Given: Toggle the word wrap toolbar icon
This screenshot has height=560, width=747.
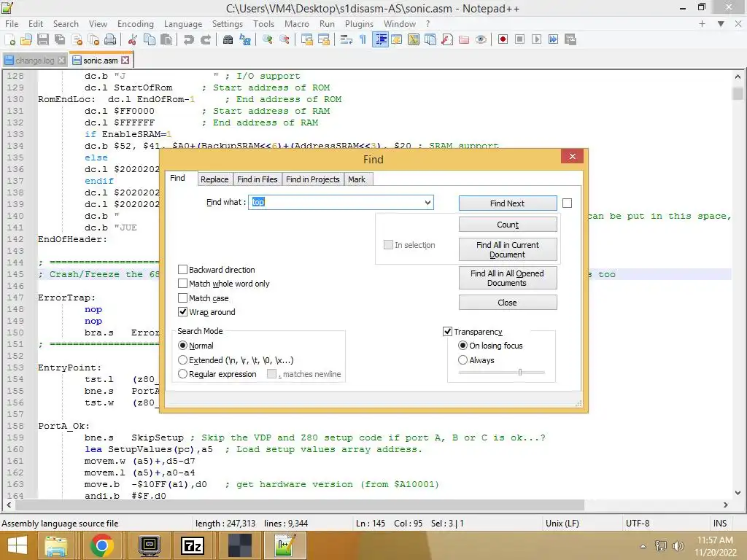Looking at the screenshot, I should pos(346,39).
